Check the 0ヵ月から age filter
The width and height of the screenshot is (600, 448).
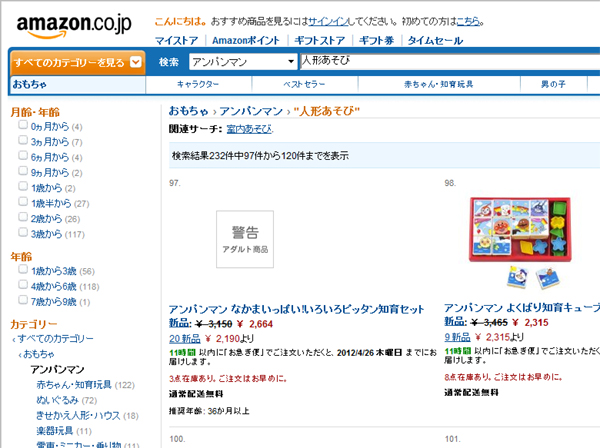point(23,125)
